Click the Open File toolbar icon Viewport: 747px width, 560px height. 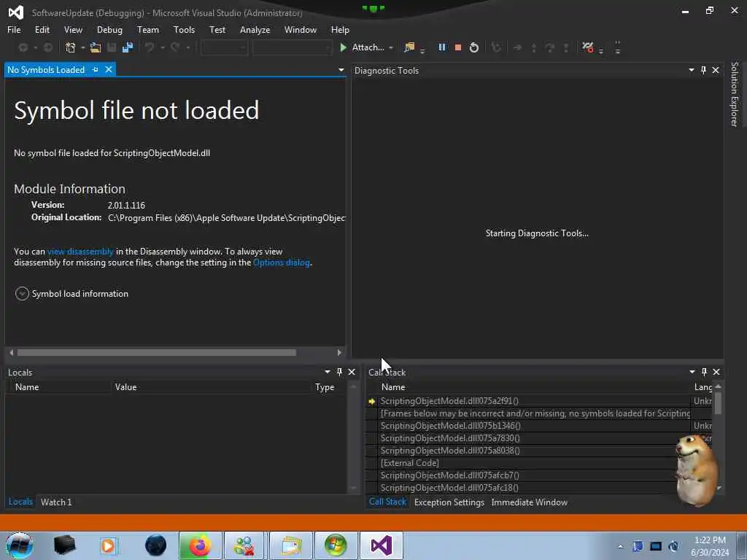pos(96,47)
